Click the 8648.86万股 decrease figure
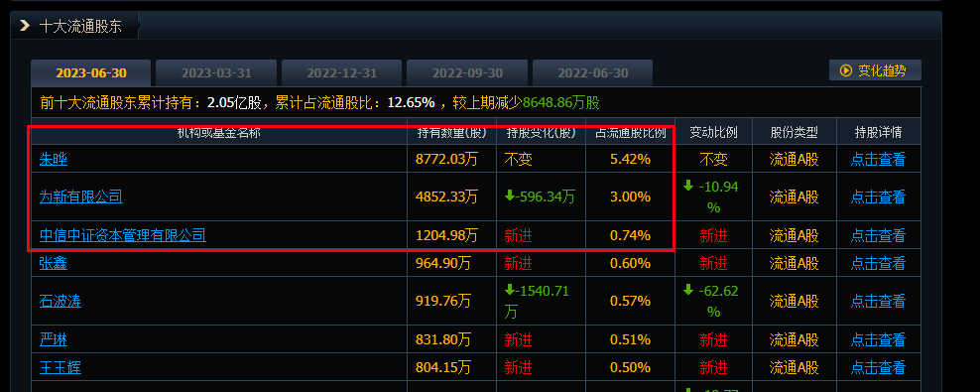Image resolution: width=980 pixels, height=392 pixels. tap(561, 102)
